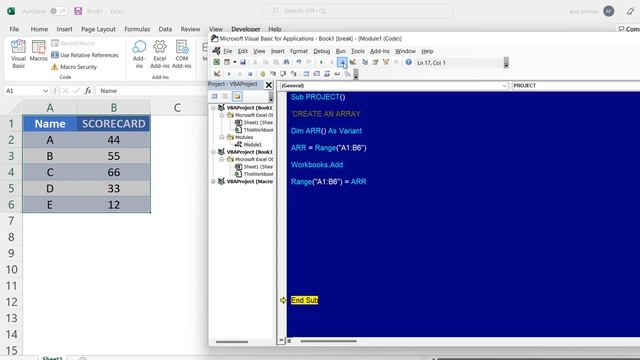Viewport: 640px width, 360px height.
Task: Select the Developer ribbon tab
Action: pyautogui.click(x=246, y=29)
